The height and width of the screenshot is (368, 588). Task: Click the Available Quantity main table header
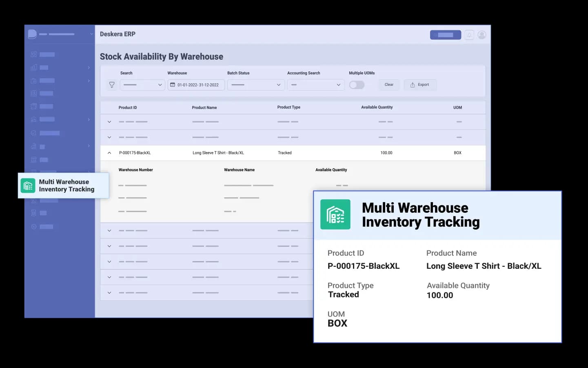377,107
